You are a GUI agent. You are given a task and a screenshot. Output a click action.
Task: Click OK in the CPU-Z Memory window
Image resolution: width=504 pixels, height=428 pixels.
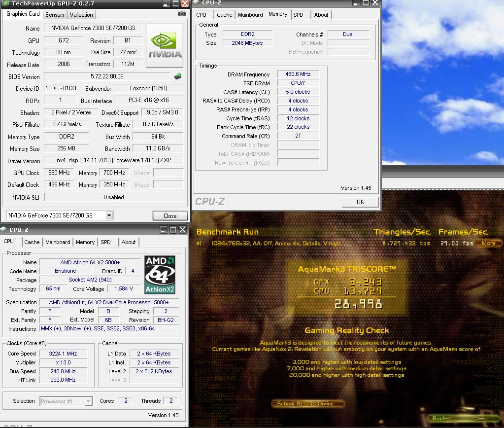click(x=360, y=202)
